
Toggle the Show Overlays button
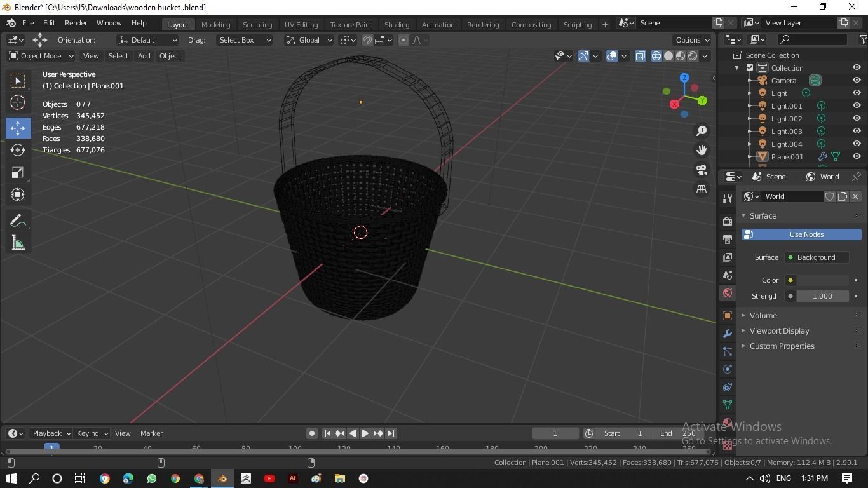click(x=612, y=56)
